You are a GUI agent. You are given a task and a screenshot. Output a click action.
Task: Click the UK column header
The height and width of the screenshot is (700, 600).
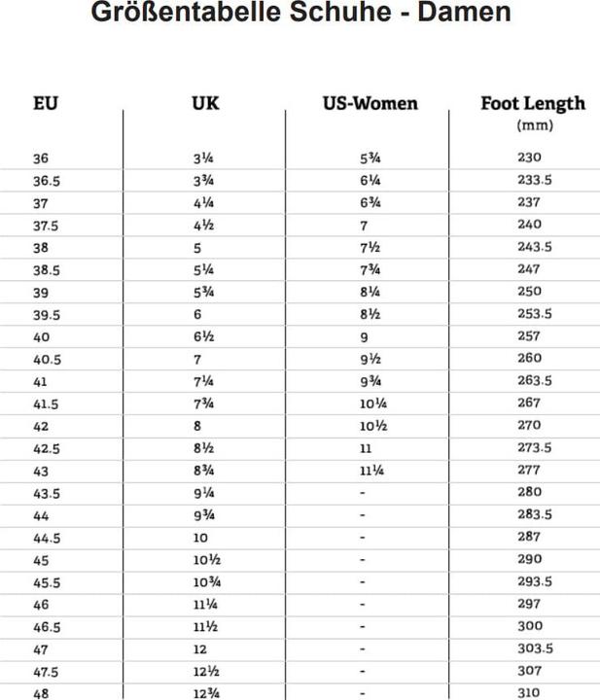click(206, 103)
